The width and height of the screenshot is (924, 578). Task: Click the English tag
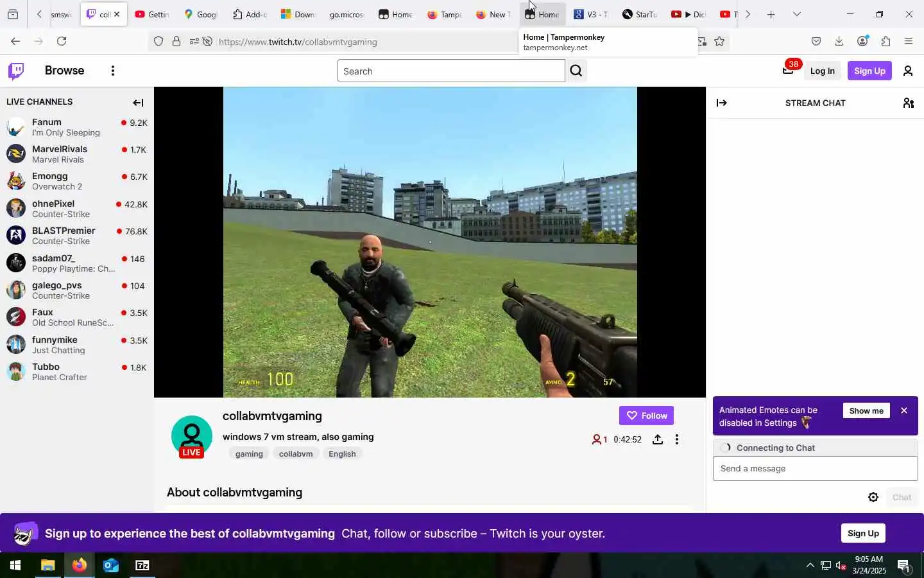point(342,453)
